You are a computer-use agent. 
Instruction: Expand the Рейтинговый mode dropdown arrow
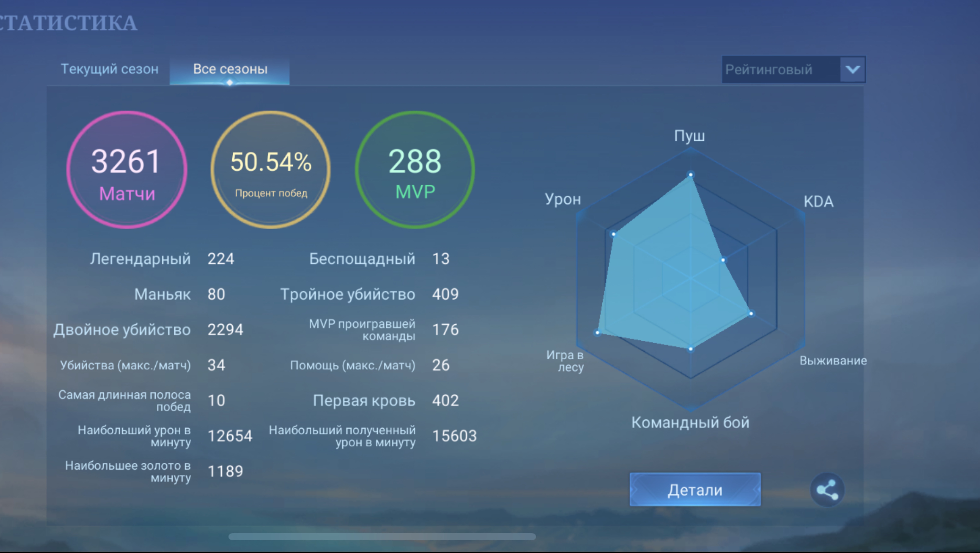[x=853, y=69]
